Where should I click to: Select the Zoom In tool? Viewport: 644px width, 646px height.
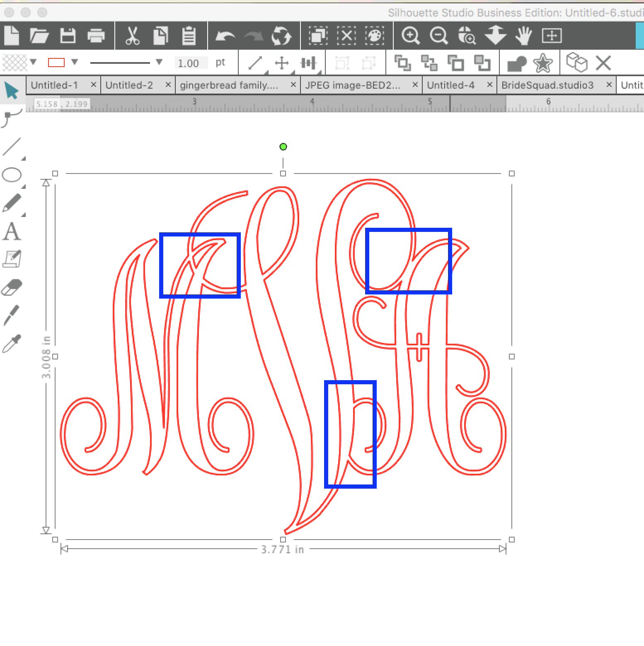(410, 36)
